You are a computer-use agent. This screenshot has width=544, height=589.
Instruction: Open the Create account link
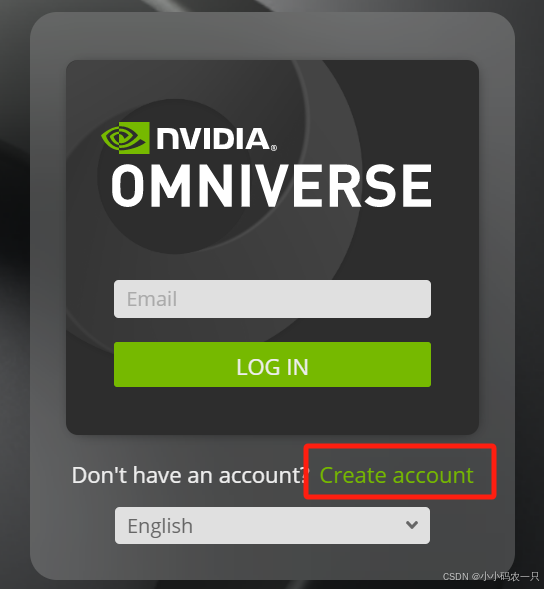click(x=396, y=475)
